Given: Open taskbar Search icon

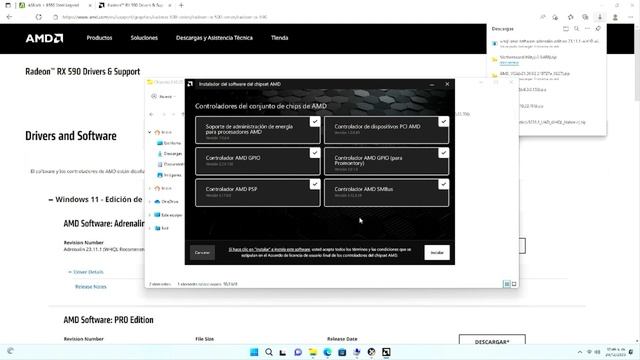Looking at the screenshot, I should click(x=269, y=352).
